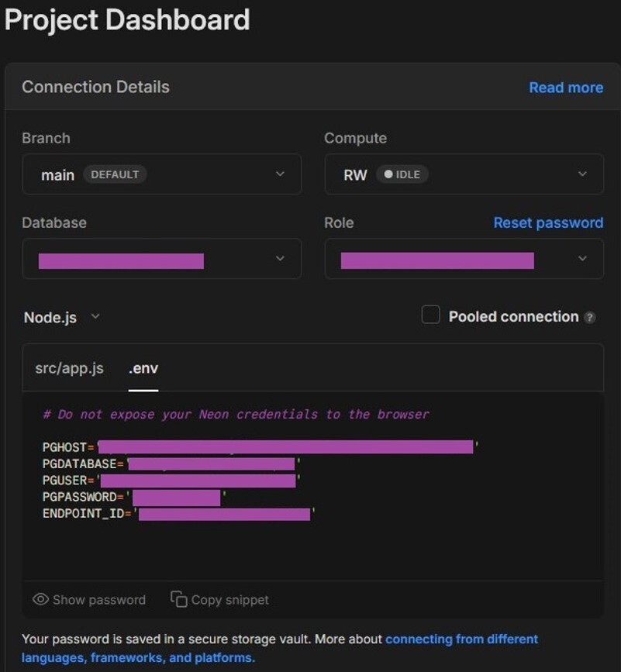Click the DEFAULT badge next to main
The width and height of the screenshot is (621, 672).
(x=115, y=174)
